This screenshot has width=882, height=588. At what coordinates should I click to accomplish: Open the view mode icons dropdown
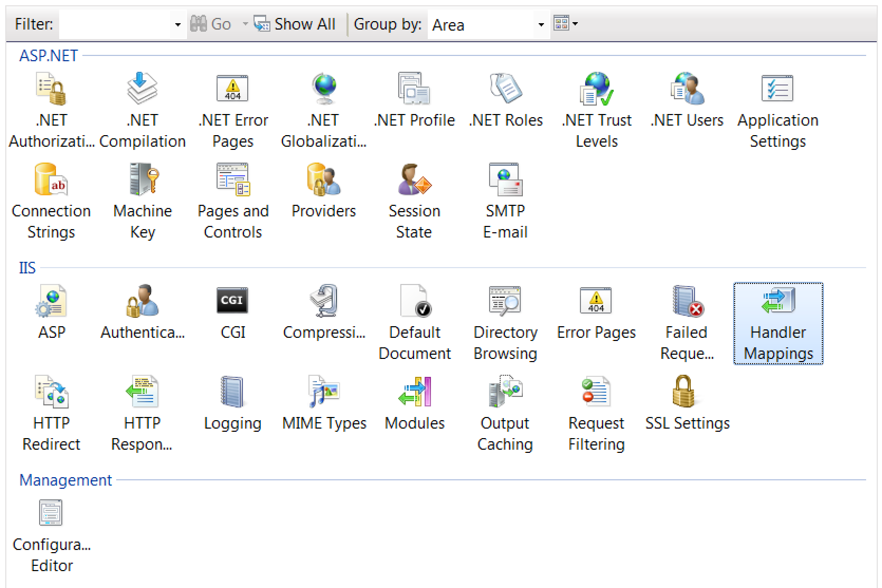[x=566, y=23]
